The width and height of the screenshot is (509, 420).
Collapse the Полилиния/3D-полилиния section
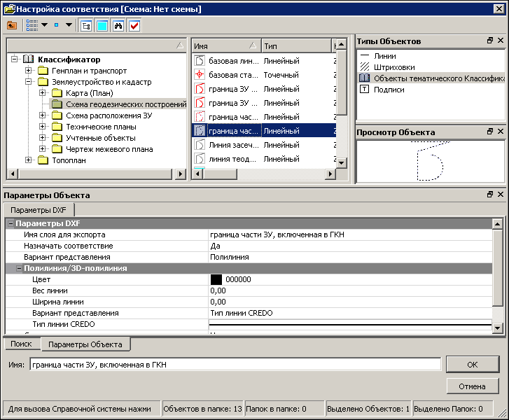[x=19, y=268]
